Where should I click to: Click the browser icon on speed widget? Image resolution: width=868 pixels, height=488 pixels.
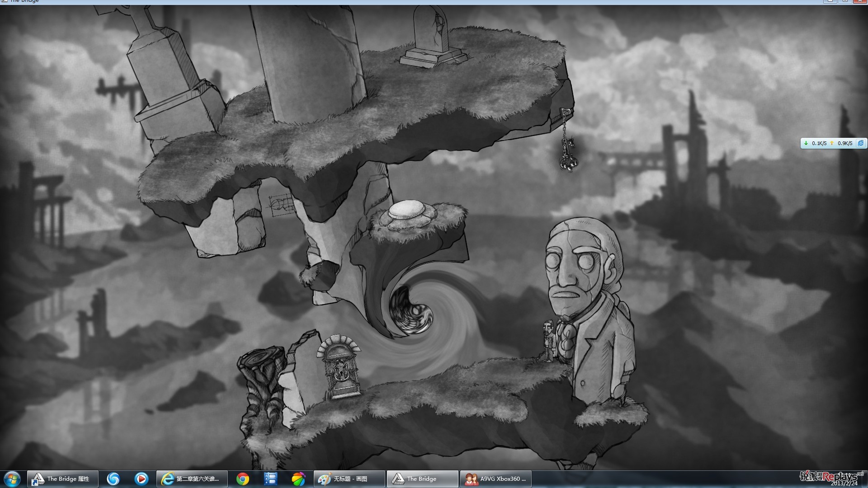point(861,143)
